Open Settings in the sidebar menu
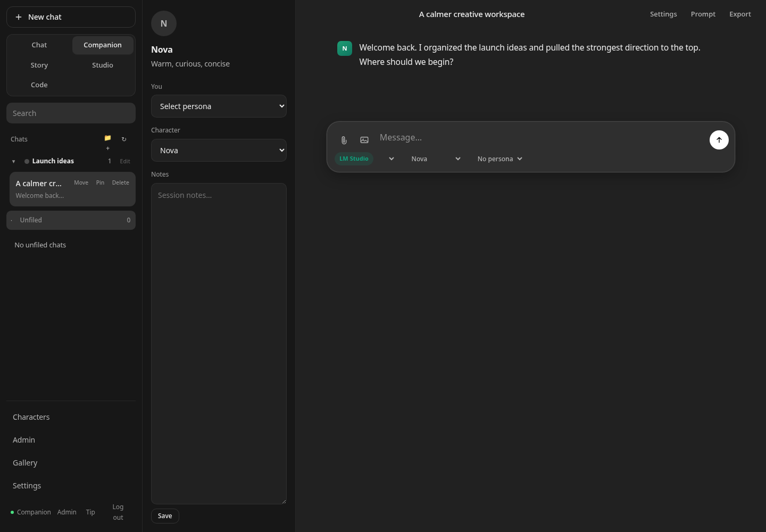This screenshot has width=766, height=532. coord(71,486)
